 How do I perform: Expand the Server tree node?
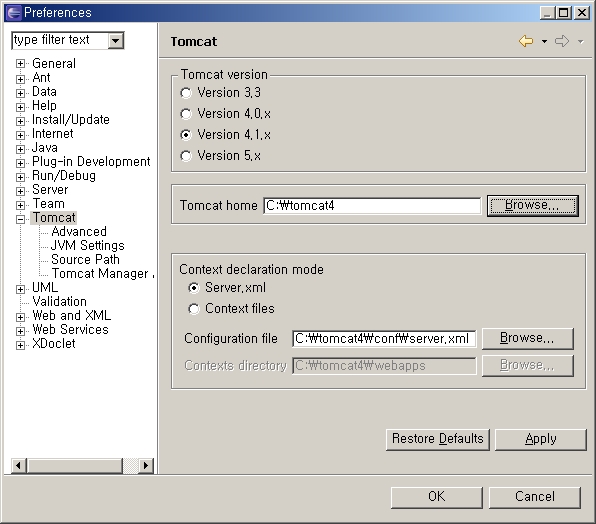[x=21, y=191]
